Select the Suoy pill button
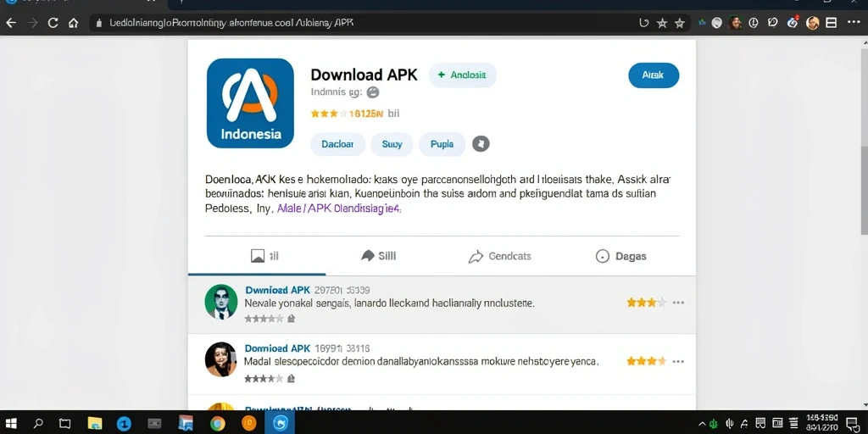Screen dimensions: 868x434 click(x=392, y=144)
